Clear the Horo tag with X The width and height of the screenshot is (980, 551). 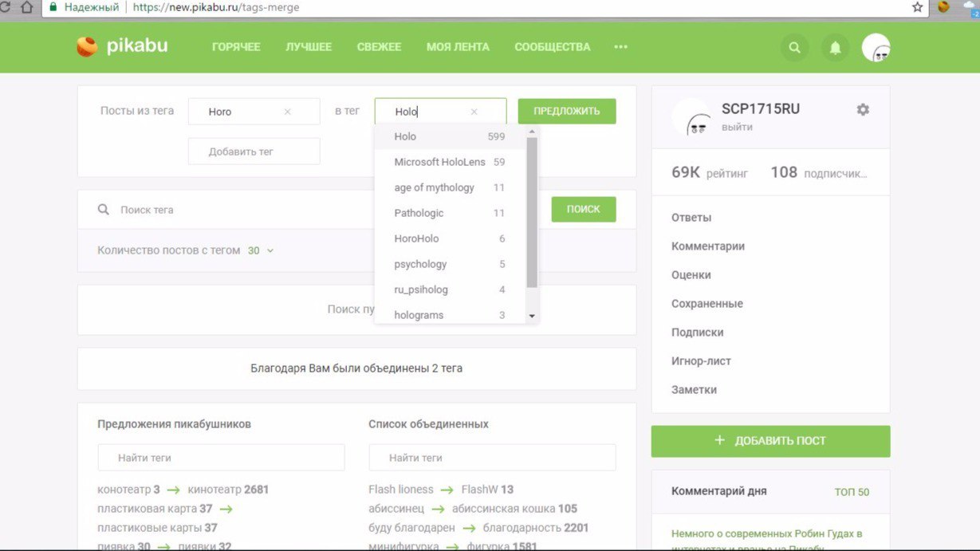pos(288,112)
